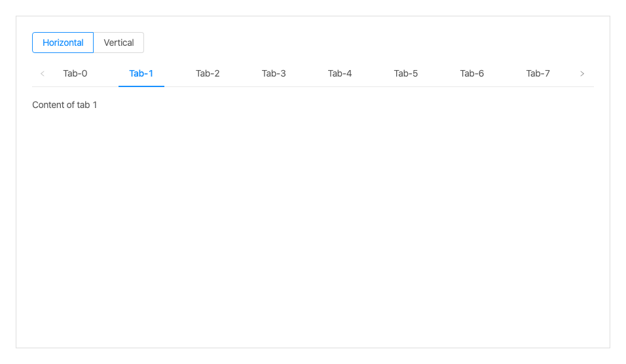The width and height of the screenshot is (626, 364).
Task: Select Tab-7 in the tab bar
Action: (x=538, y=73)
